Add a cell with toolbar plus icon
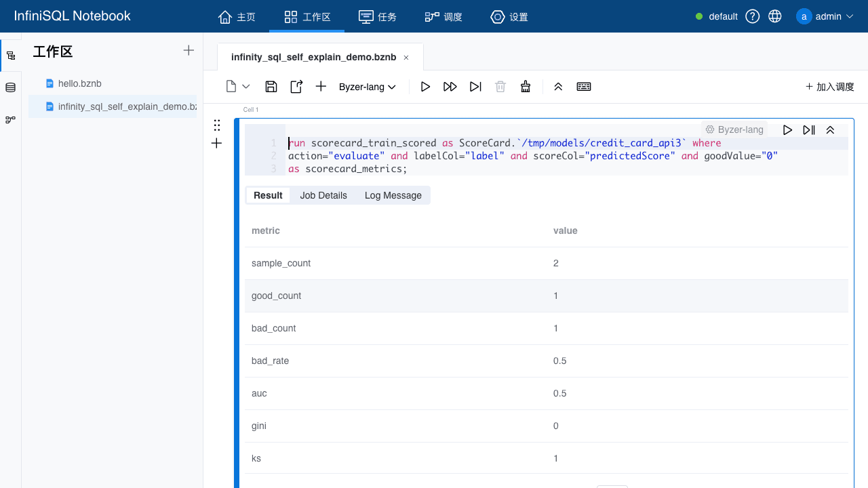The width and height of the screenshot is (868, 488). click(x=321, y=87)
